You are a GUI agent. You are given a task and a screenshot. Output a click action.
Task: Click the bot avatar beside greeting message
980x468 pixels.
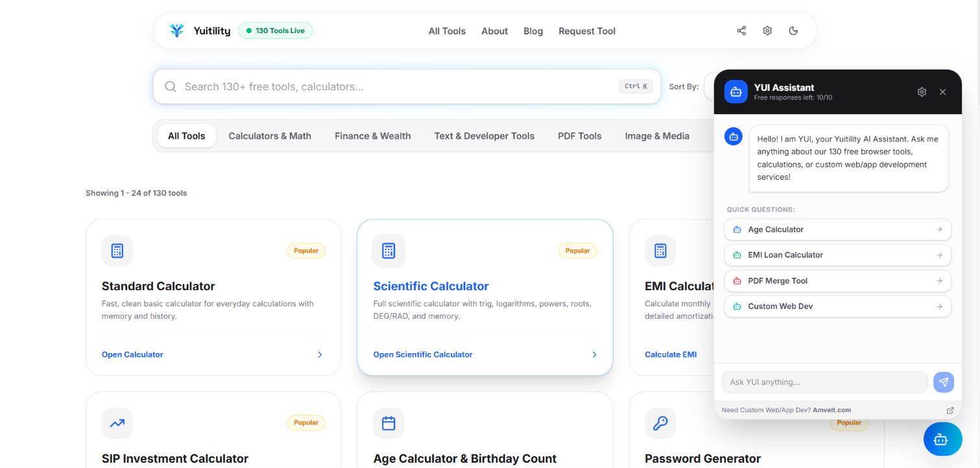click(734, 136)
